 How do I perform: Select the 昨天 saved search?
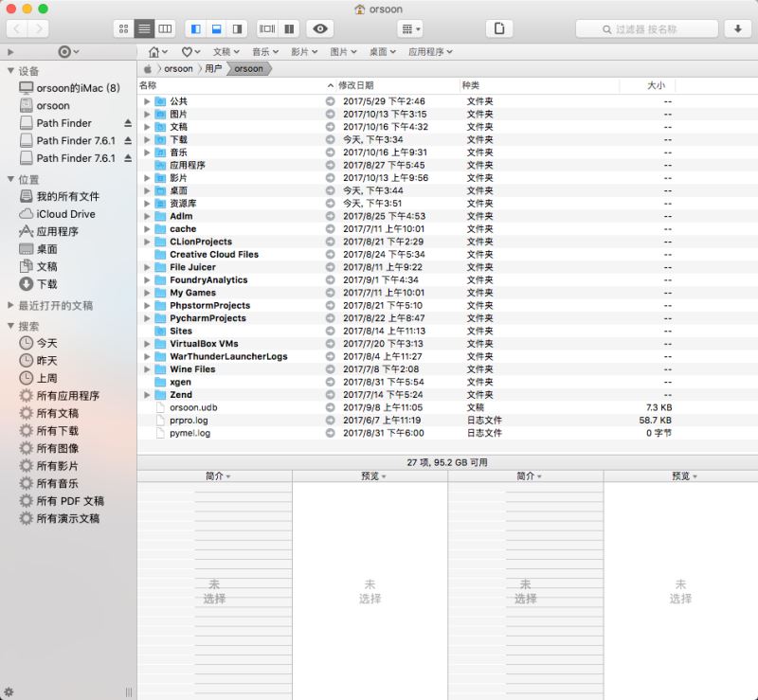tap(38, 361)
